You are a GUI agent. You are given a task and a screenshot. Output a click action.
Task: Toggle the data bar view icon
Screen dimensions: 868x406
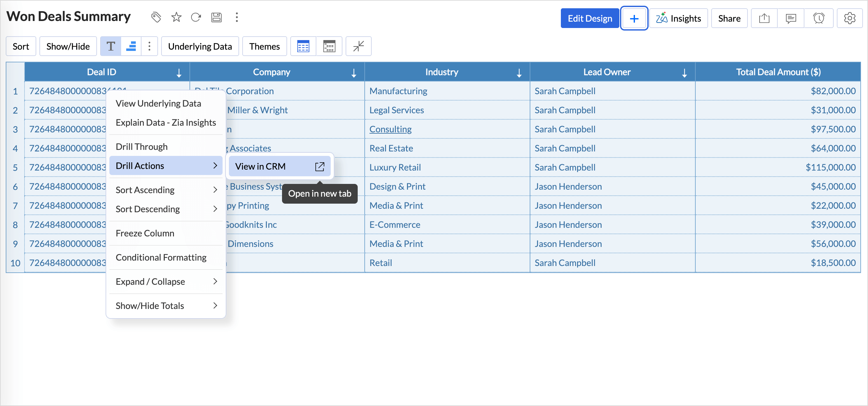coord(131,46)
